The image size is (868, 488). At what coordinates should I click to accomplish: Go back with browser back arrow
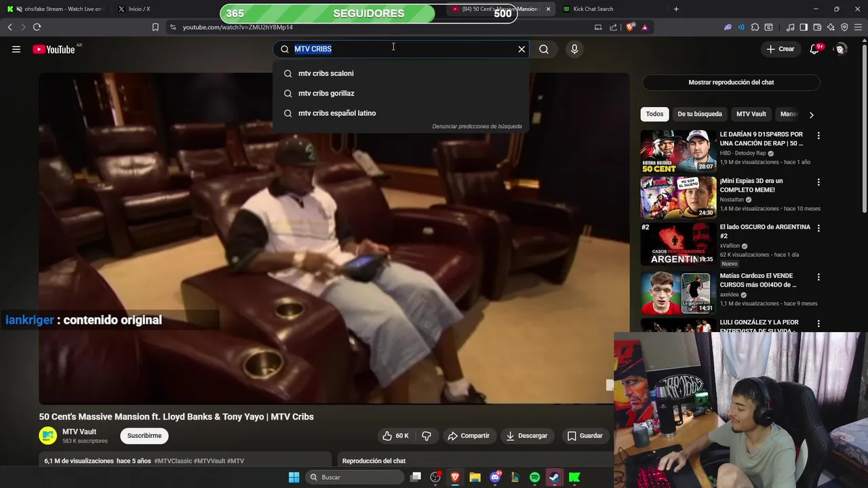point(9,27)
